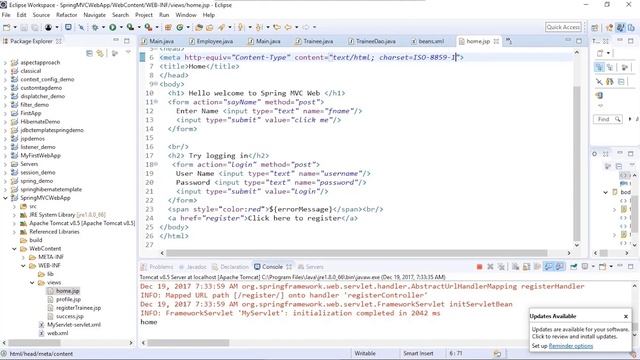
Task: Toggle Word Wrap in the Console toolbar
Action: tap(537, 267)
